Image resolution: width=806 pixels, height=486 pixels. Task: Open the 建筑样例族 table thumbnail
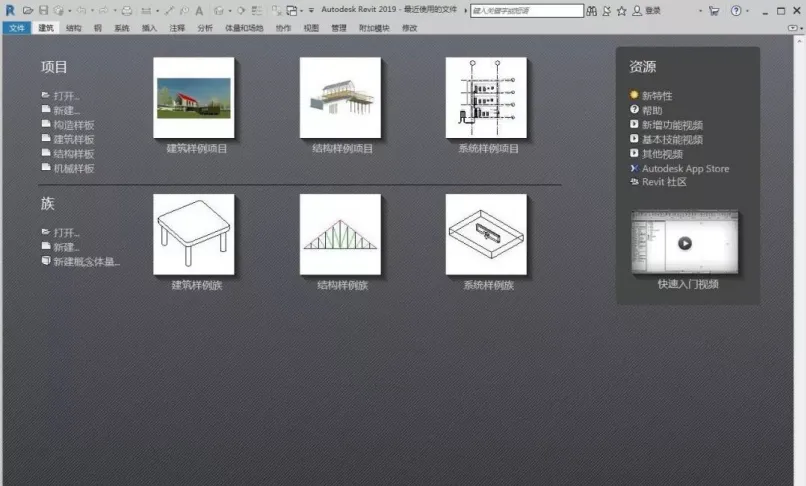tap(194, 235)
